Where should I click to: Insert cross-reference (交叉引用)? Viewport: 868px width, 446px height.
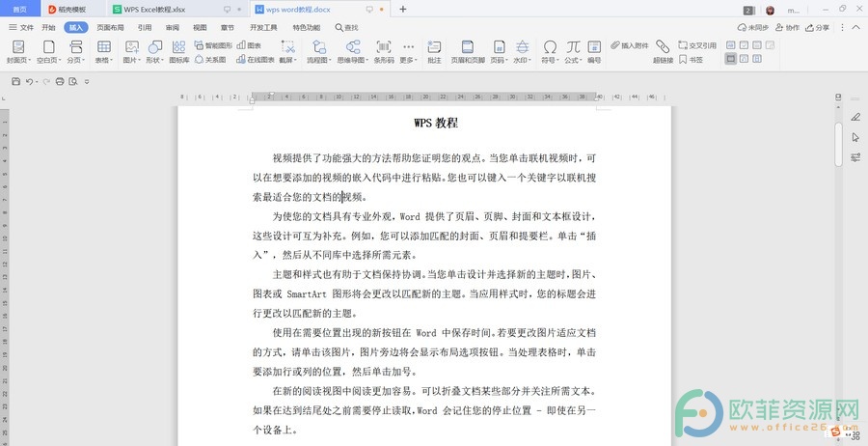[697, 45]
